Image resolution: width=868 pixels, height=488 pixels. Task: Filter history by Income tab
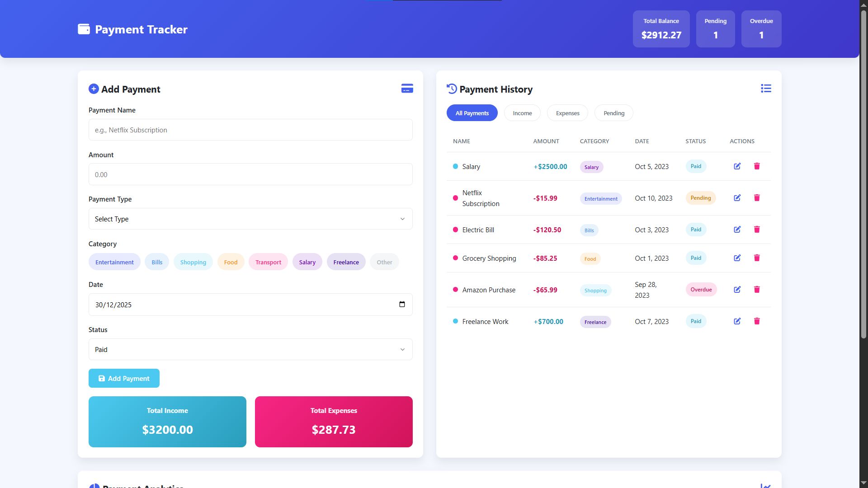tap(522, 113)
